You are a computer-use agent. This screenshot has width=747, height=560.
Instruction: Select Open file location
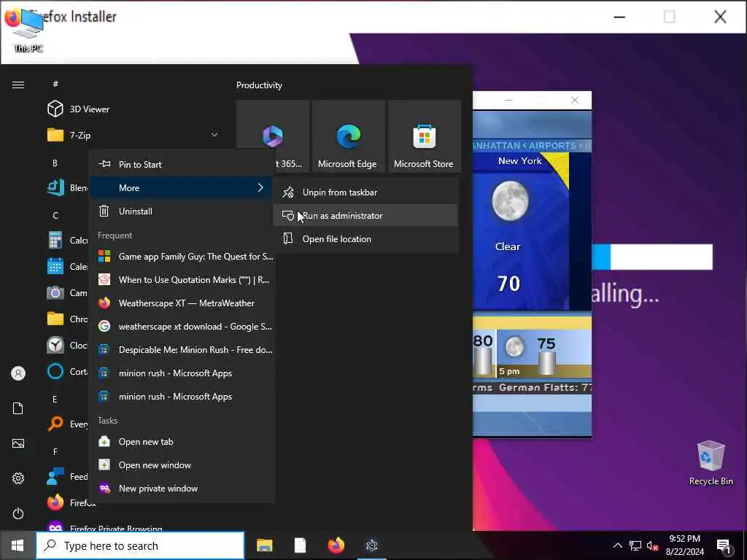(x=366, y=239)
